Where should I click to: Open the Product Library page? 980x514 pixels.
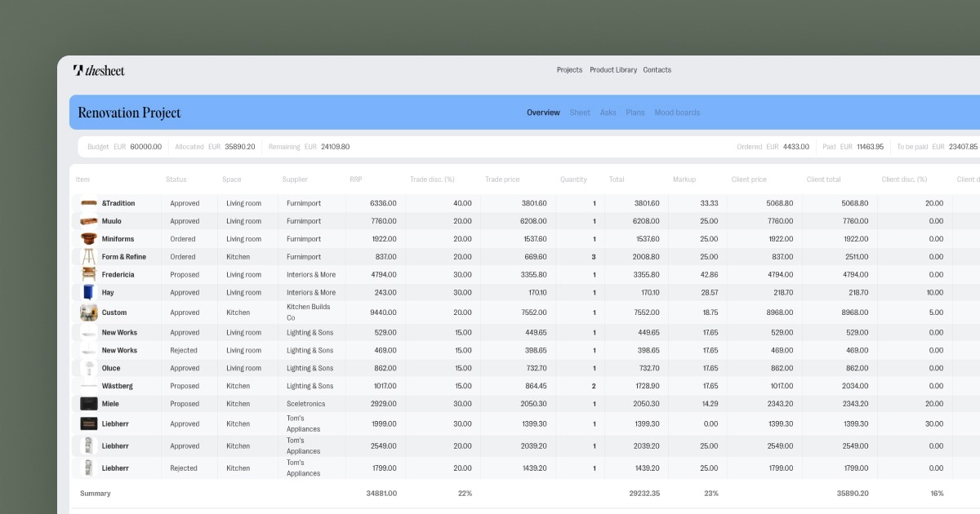613,70
